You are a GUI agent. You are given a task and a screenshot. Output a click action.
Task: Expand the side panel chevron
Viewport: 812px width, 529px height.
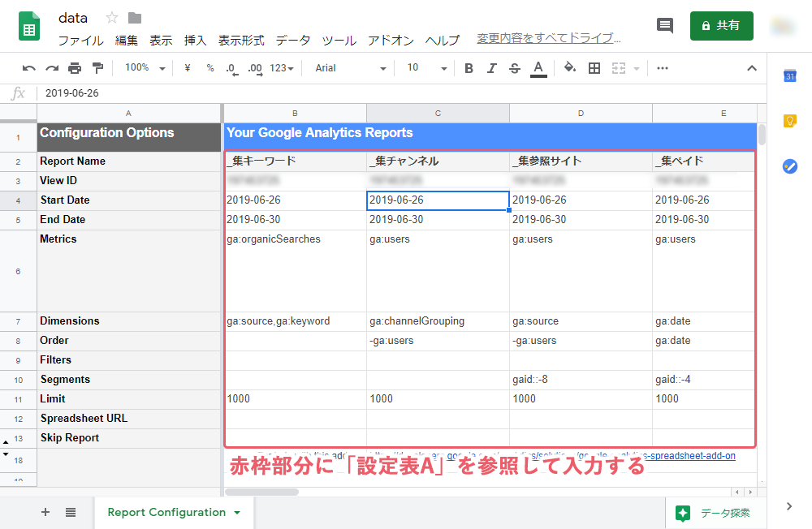[789, 506]
